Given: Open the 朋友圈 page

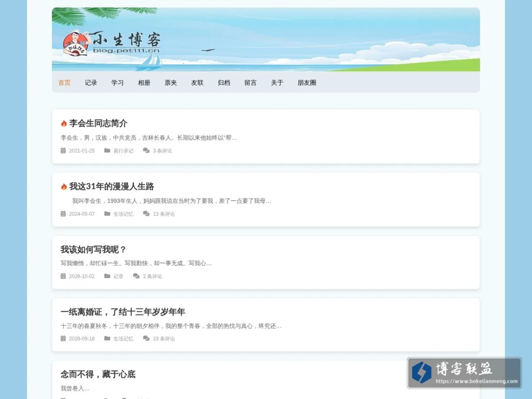Looking at the screenshot, I should pos(307,82).
